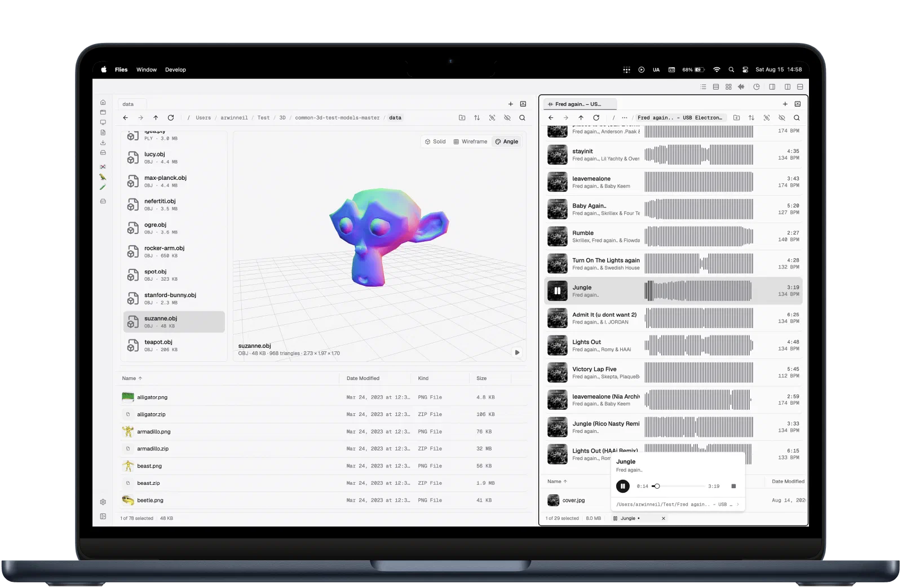
Task: Stop playback in the Jungle mini player
Action: [x=733, y=486]
